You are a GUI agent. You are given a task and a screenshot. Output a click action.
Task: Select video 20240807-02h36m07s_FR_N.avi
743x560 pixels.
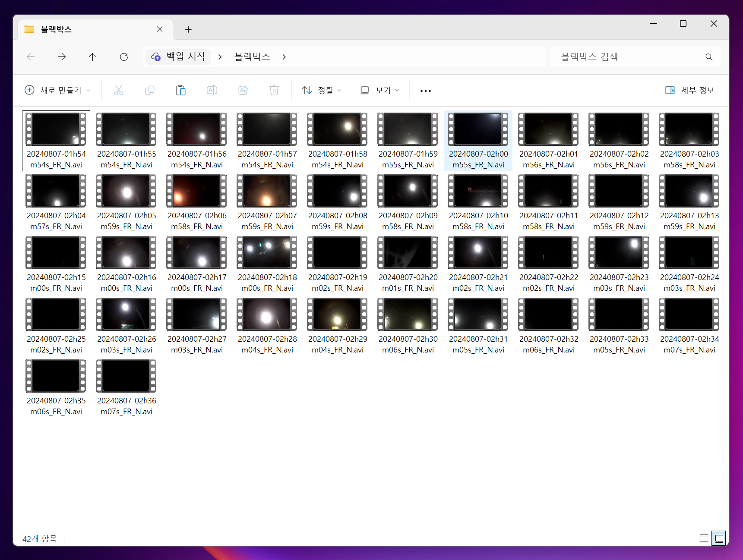coord(126,387)
